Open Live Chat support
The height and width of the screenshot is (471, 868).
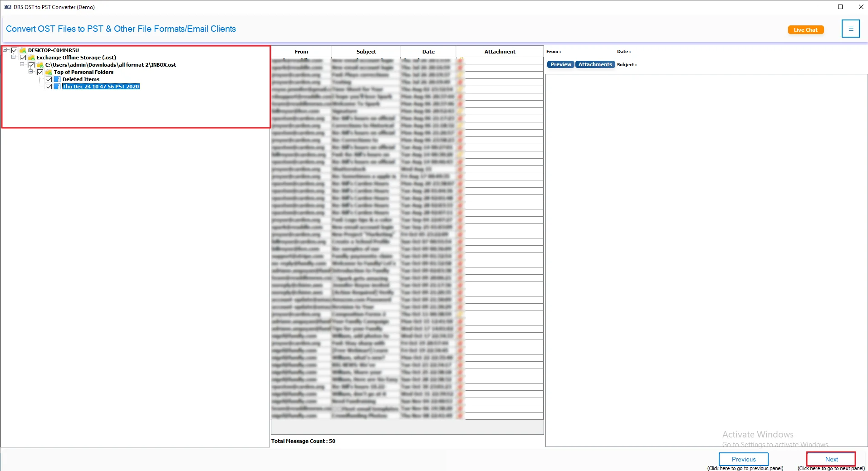[x=805, y=30]
